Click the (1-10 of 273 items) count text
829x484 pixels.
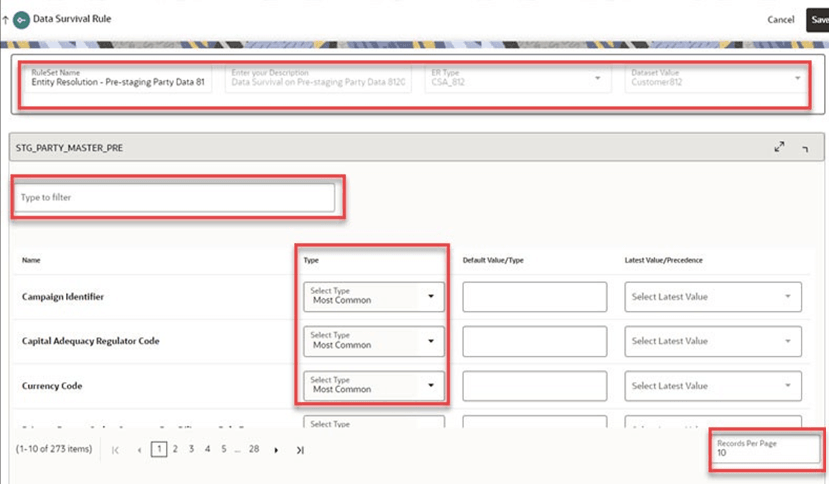[54, 449]
